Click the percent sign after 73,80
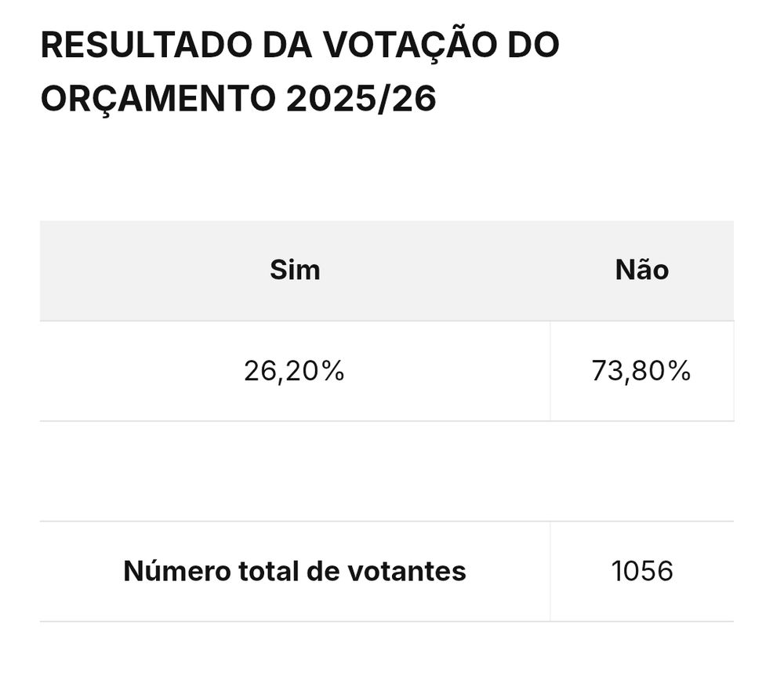The width and height of the screenshot is (784, 694). coord(680,371)
